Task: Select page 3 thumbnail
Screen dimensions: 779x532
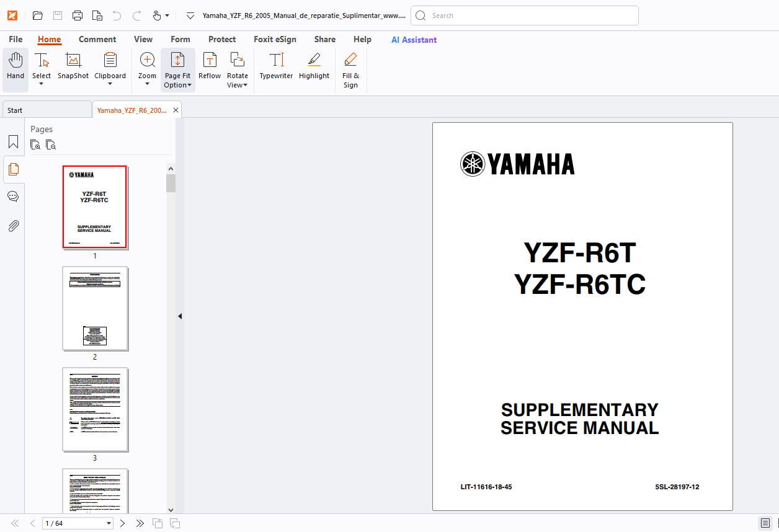Action: (x=95, y=409)
